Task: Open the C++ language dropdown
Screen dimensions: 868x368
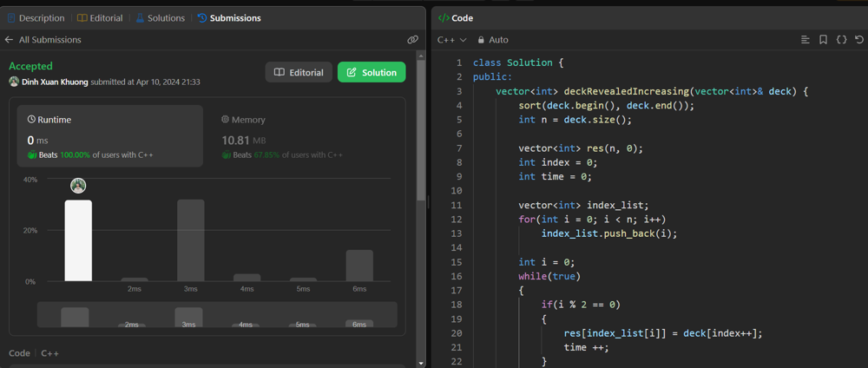Action: click(451, 40)
